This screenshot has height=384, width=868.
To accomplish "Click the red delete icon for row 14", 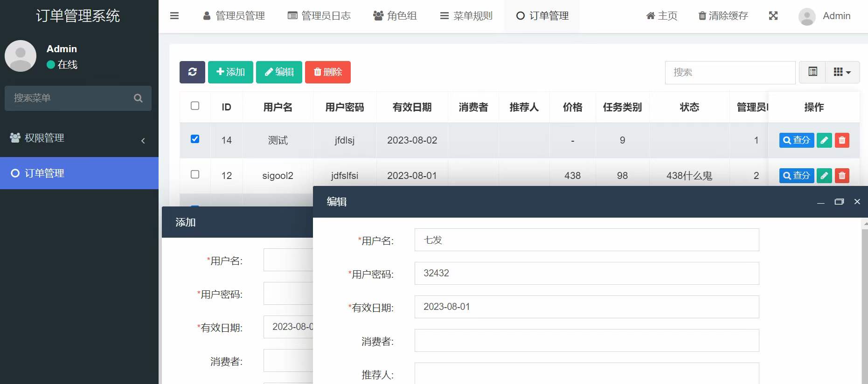I will point(842,140).
